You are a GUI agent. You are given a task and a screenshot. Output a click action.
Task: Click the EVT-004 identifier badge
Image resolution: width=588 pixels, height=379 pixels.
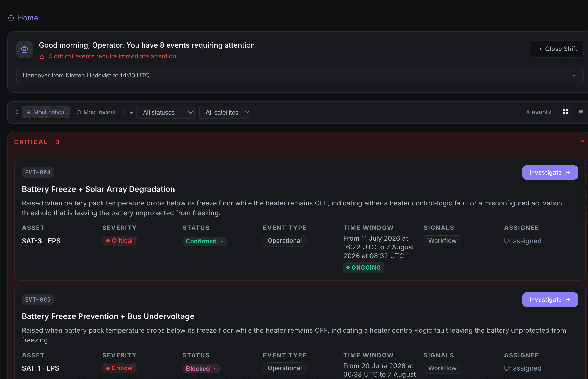pyautogui.click(x=38, y=173)
